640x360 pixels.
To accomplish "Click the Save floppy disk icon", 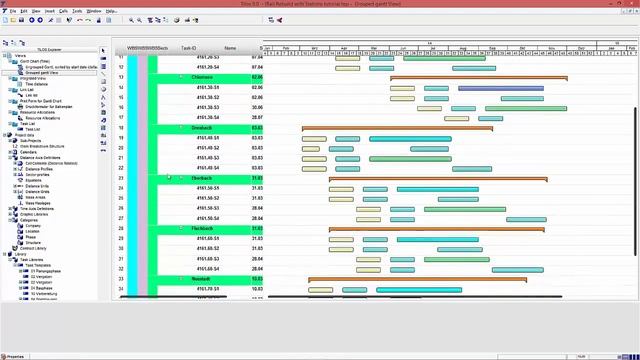I will click(21, 20).
